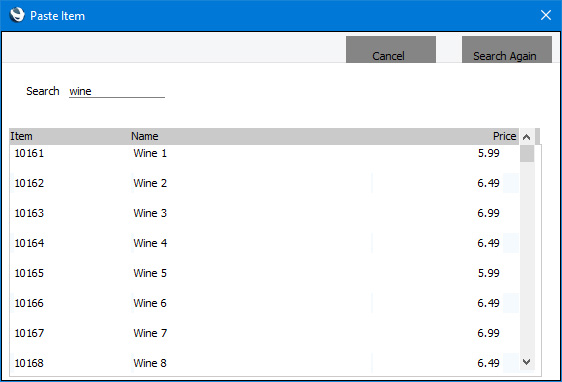The height and width of the screenshot is (382, 562).
Task: Choose the Wine 3 name cell
Action: click(x=150, y=213)
